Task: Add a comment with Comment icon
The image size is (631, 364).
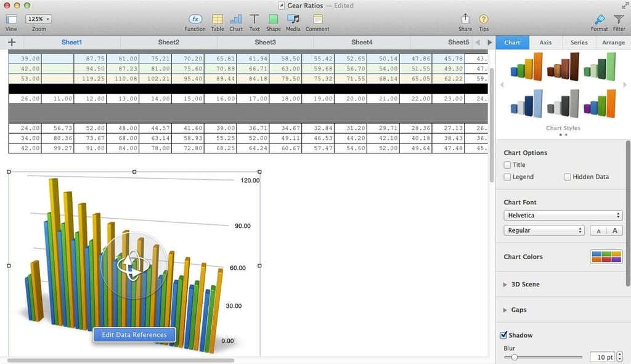Action: 317,19
